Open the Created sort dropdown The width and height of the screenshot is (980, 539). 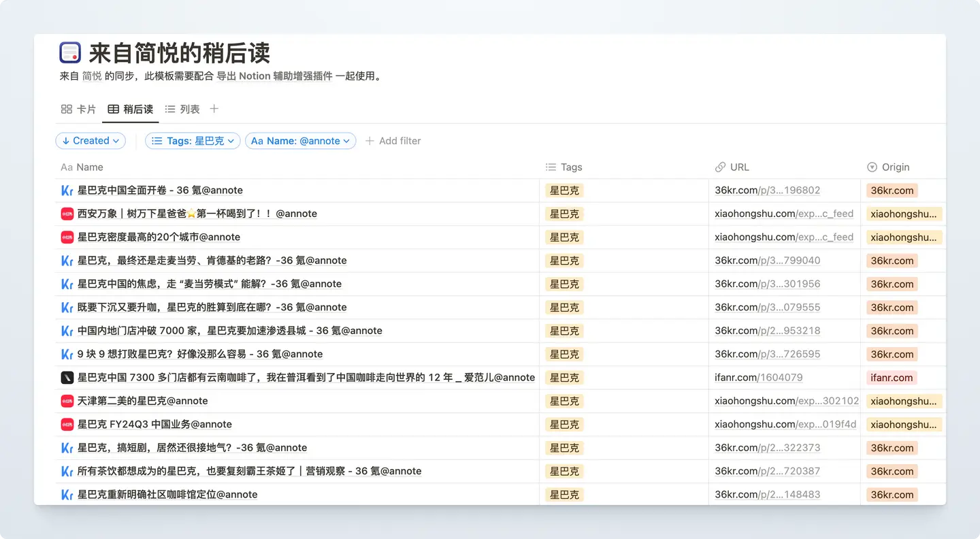pos(91,141)
